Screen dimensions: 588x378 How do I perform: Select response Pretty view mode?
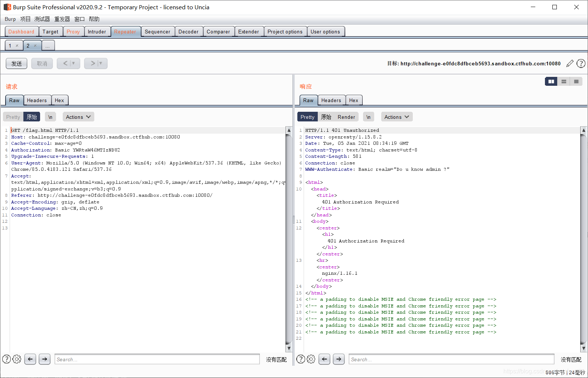click(x=307, y=117)
